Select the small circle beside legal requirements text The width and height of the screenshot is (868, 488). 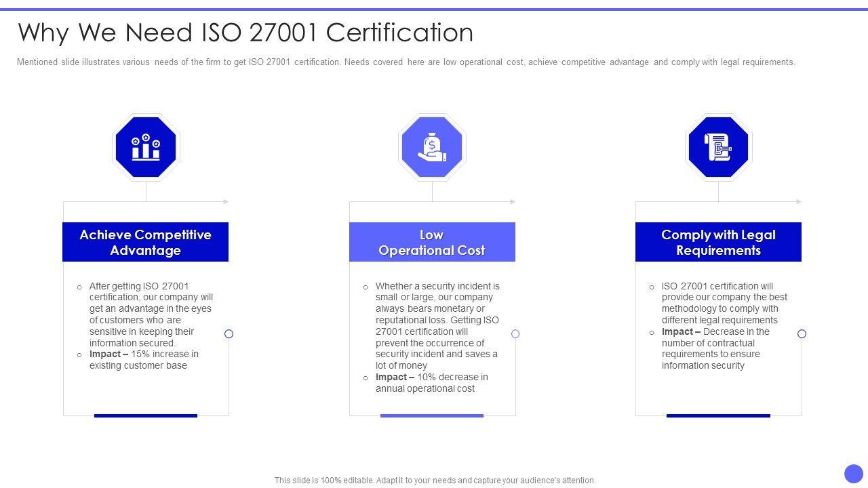802,333
